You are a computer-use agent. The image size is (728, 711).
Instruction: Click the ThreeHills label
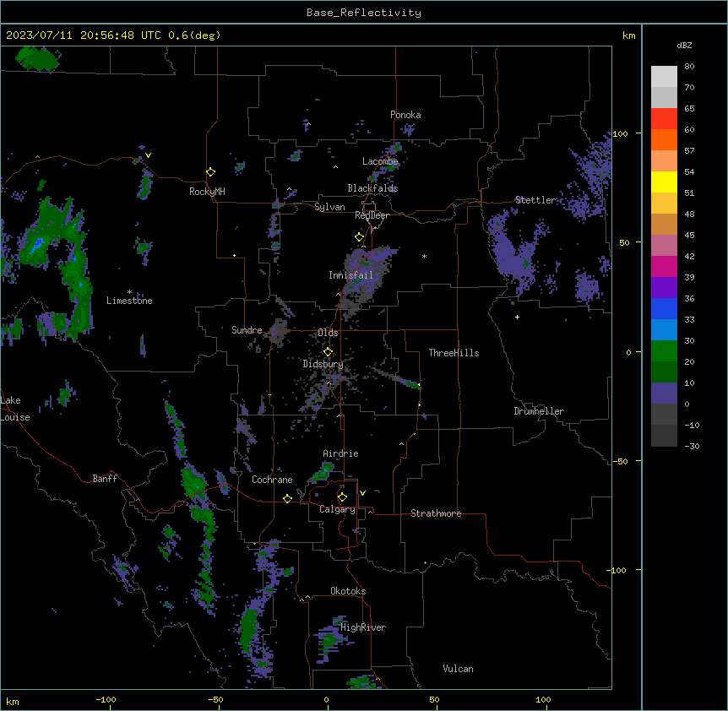(454, 353)
